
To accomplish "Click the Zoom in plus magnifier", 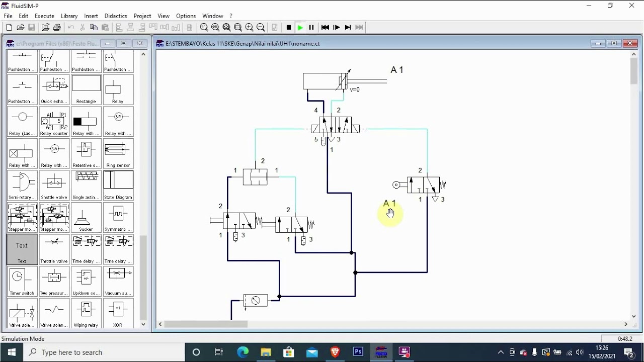I will coord(249,28).
